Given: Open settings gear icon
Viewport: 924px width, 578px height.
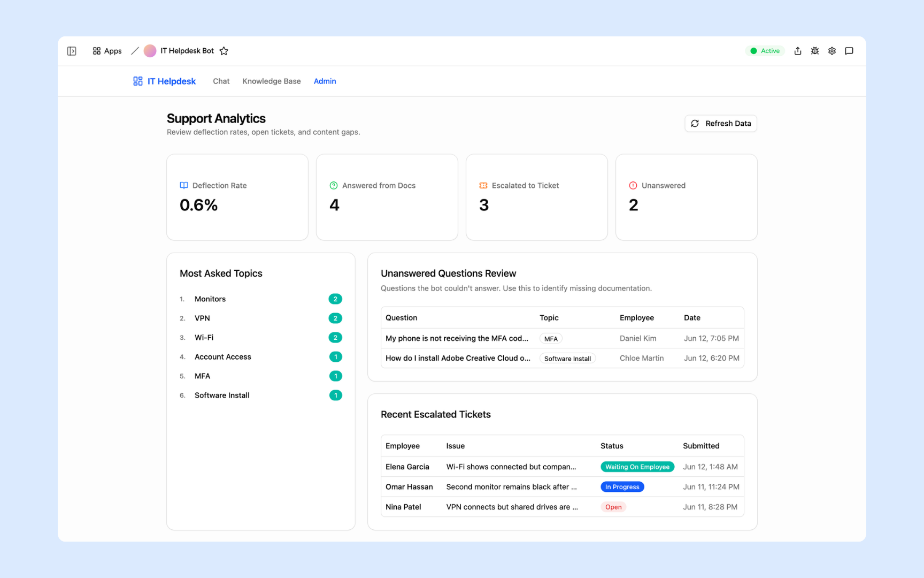Looking at the screenshot, I should coord(832,51).
